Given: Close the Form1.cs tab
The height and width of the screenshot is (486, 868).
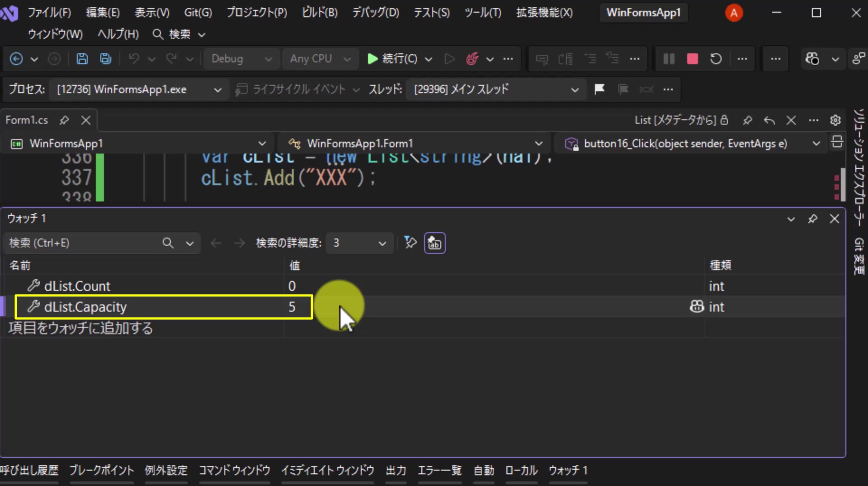Looking at the screenshot, I should (86, 120).
